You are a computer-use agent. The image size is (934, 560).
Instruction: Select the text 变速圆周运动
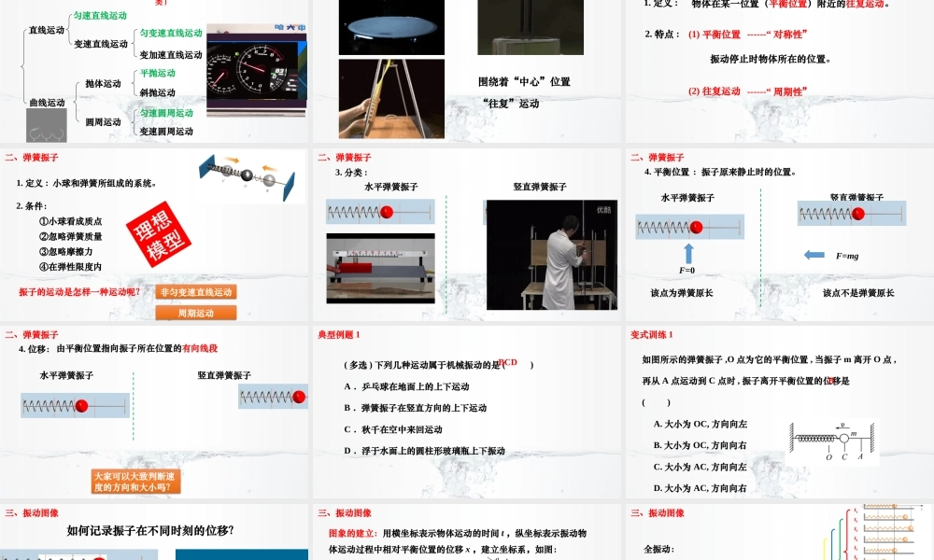coord(166,131)
